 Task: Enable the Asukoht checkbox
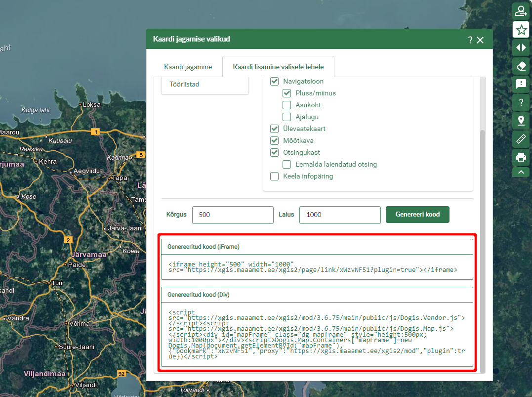(286, 105)
